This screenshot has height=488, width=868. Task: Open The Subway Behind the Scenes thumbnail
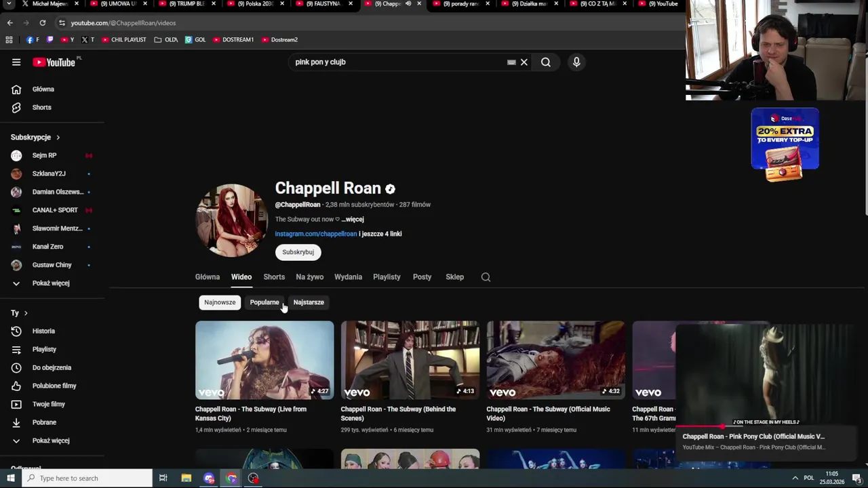(x=410, y=360)
